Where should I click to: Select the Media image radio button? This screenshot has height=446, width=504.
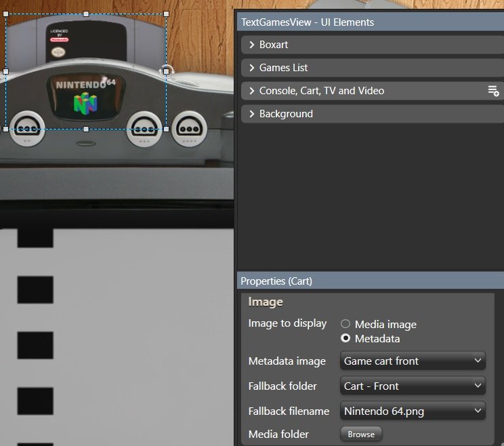coord(345,324)
